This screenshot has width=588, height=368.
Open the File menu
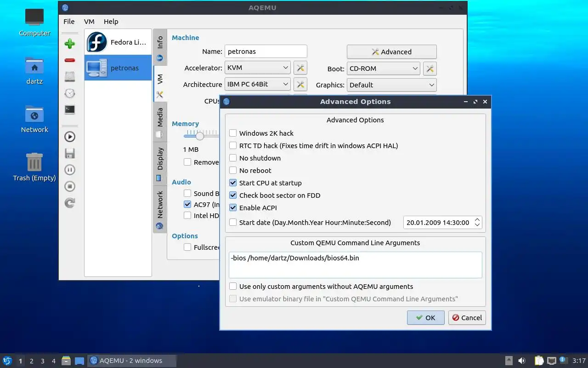pyautogui.click(x=69, y=21)
